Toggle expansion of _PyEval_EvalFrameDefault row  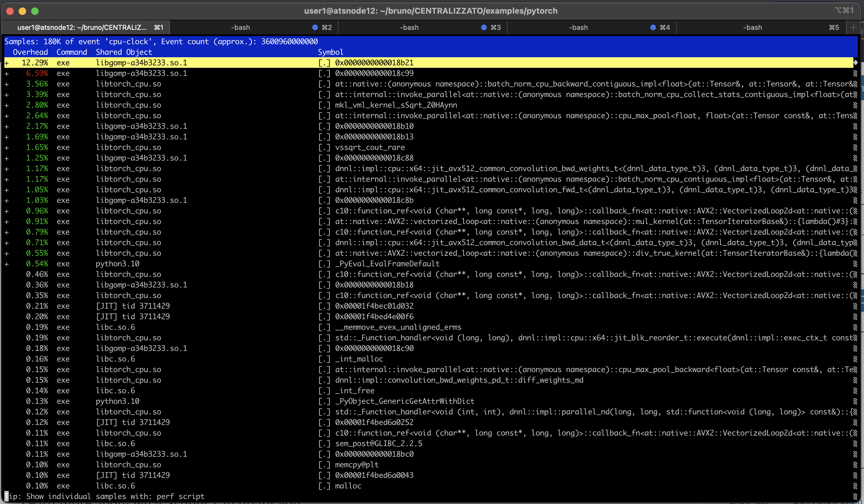coord(7,264)
